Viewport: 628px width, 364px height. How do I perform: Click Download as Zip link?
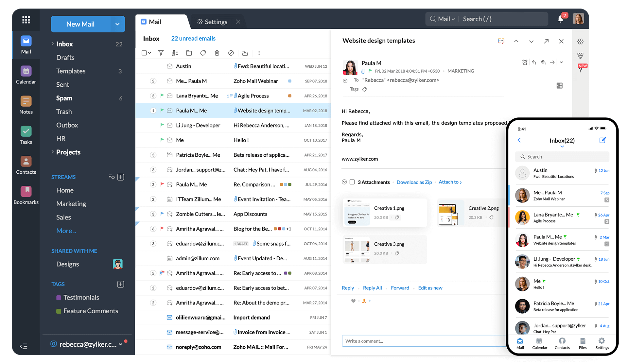tap(414, 182)
